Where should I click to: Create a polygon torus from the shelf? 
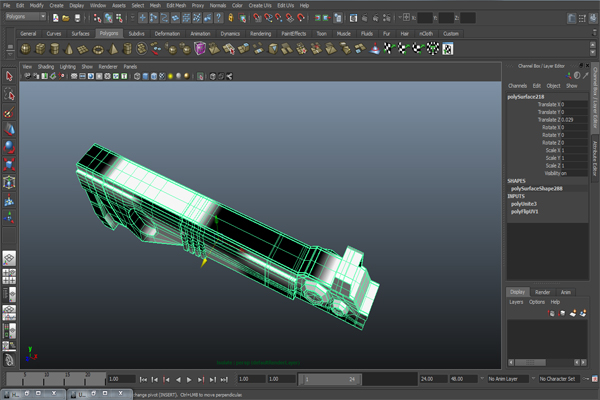pos(98,49)
